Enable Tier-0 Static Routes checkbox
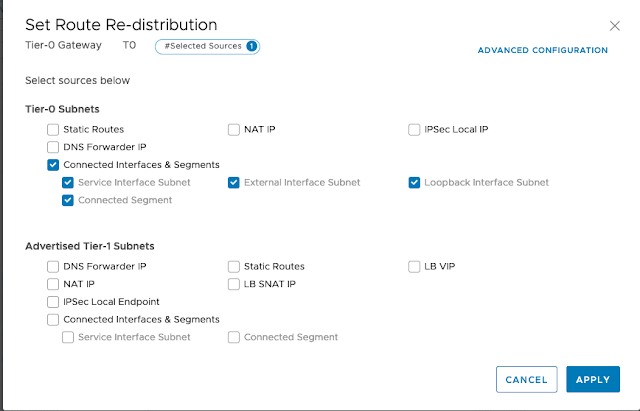This screenshot has height=411, width=640. click(x=53, y=129)
